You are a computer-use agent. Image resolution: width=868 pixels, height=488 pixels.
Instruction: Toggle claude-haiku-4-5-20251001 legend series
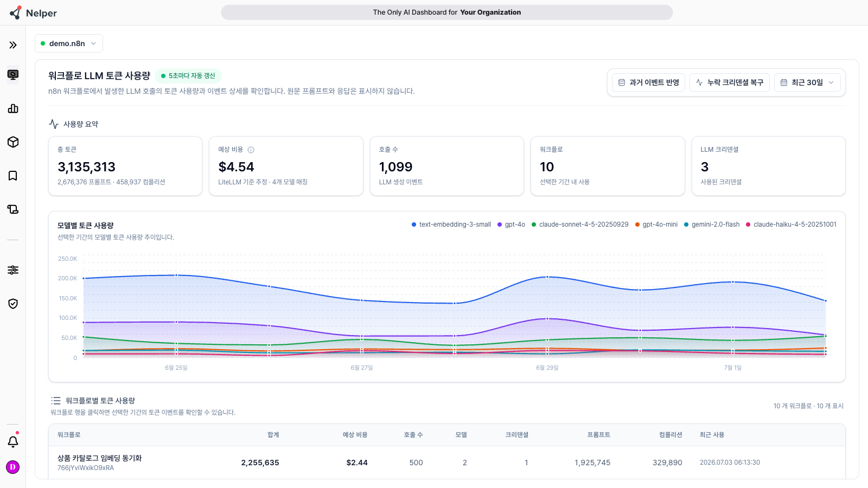click(791, 224)
